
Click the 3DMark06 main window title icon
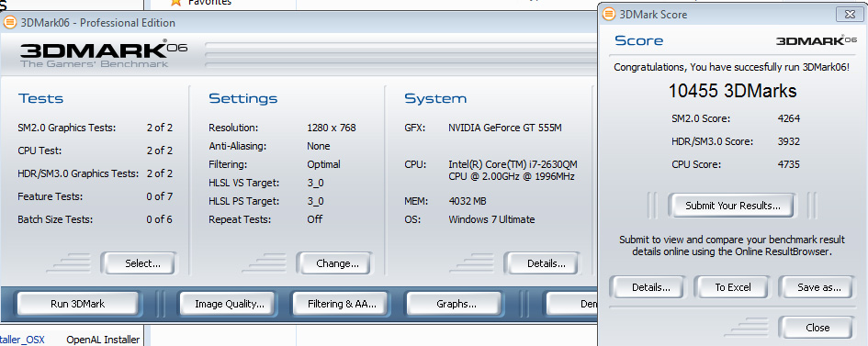10,23
